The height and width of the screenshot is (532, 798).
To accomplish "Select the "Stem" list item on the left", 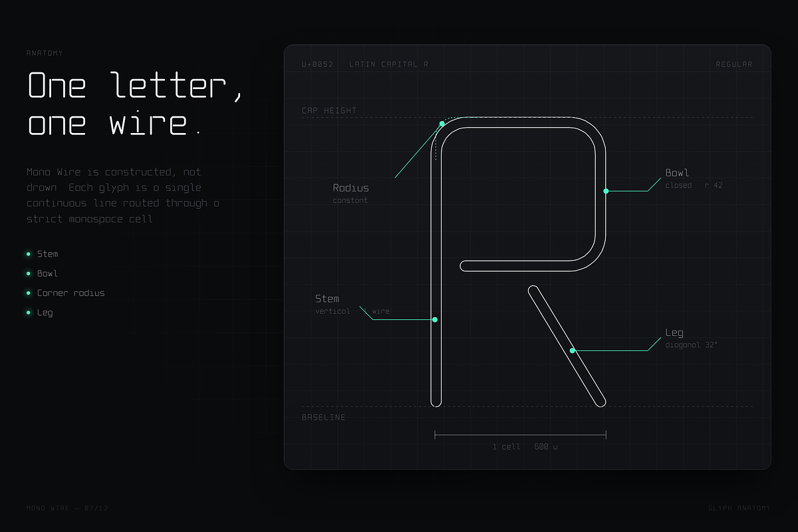I will [43, 254].
